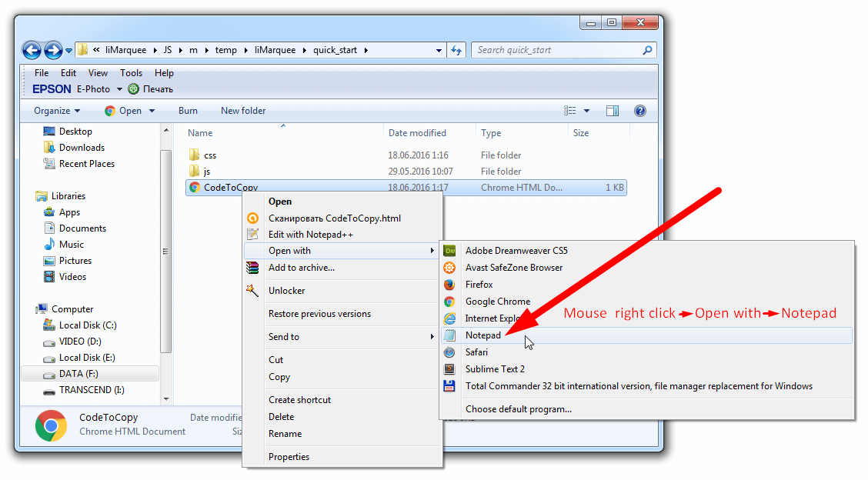This screenshot has width=868, height=480.
Task: Select the js folder icon
Action: (195, 171)
